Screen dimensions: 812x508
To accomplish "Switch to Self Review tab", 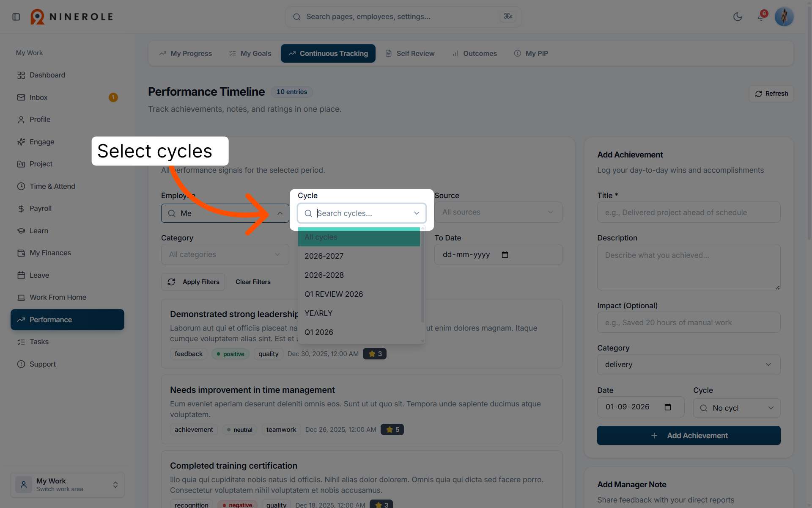I will (x=410, y=53).
